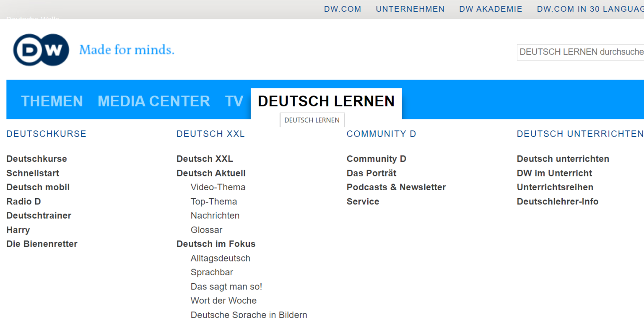Image resolution: width=644 pixels, height=318 pixels.
Task: Open DW im Unterricht page
Action: [x=554, y=173]
